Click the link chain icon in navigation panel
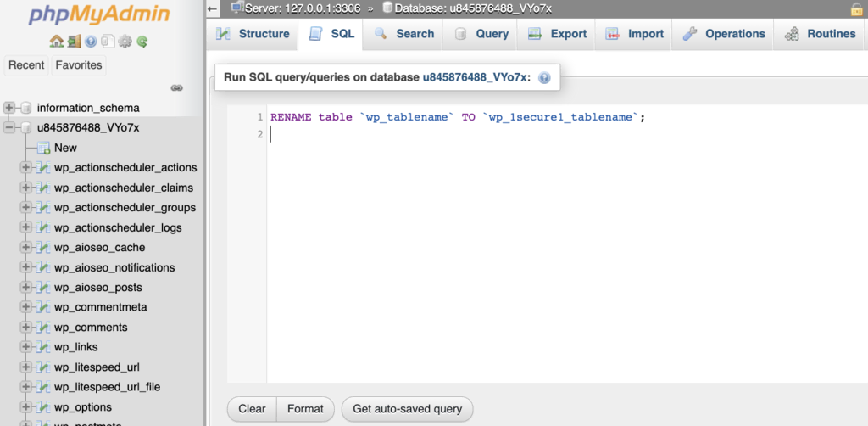This screenshot has height=426, width=868. pos(177,87)
